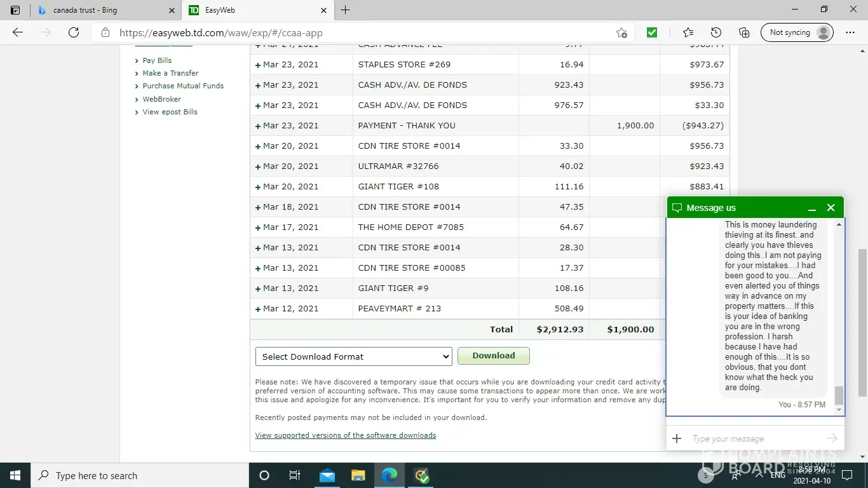
Task: Click the chat scrollbar thumb
Action: (x=839, y=395)
